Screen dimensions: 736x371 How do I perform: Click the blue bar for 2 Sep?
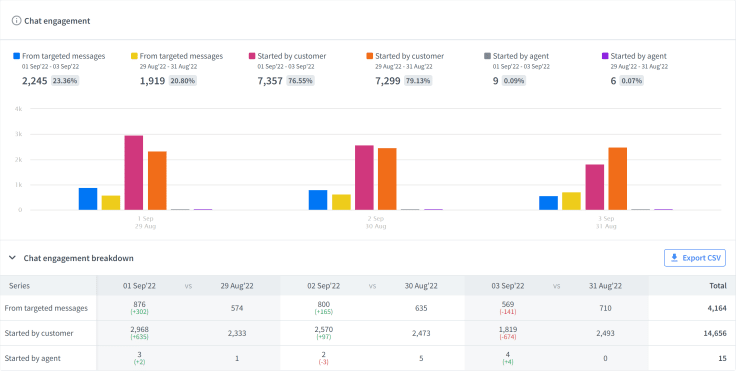coord(318,200)
